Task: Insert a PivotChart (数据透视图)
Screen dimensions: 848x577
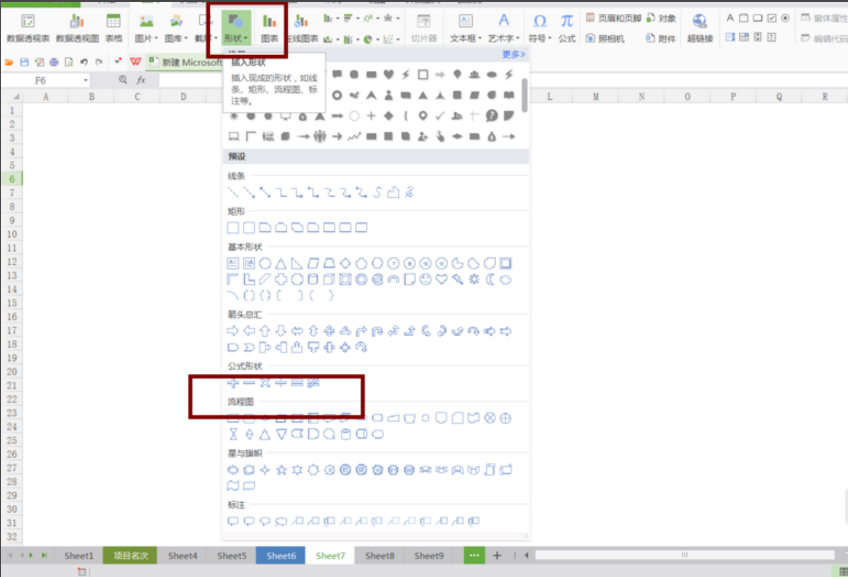Action: pos(77,28)
